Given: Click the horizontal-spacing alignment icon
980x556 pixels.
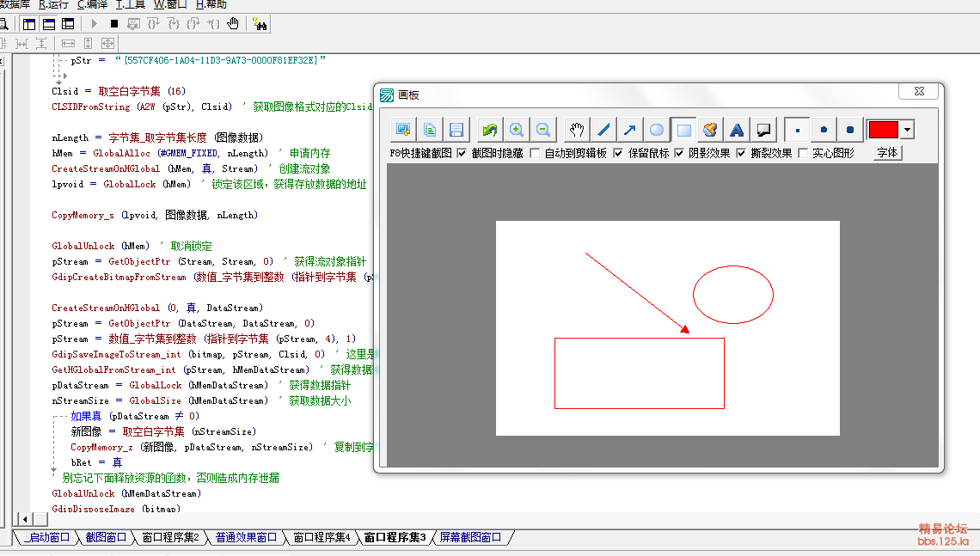Looking at the screenshot, I should (x=21, y=43).
